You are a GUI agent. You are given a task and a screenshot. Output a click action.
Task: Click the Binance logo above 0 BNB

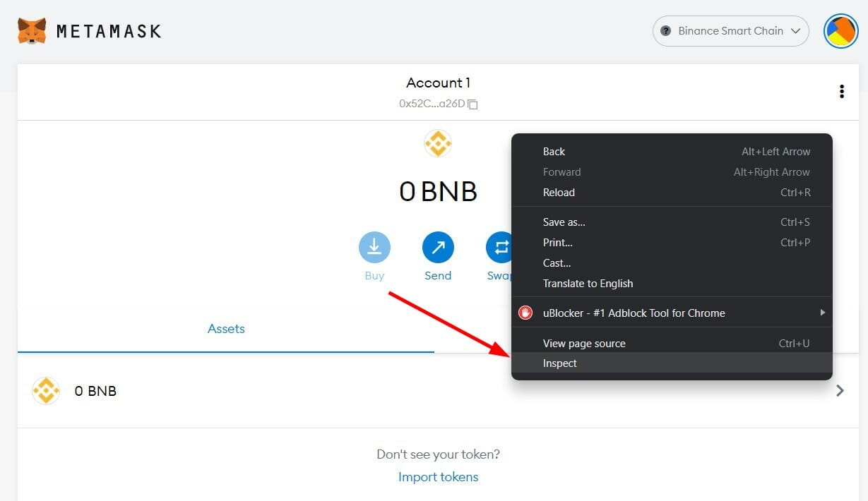(x=438, y=143)
